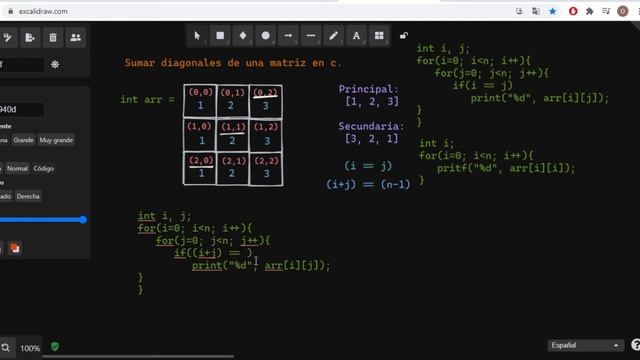The height and width of the screenshot is (360, 640).
Task: Click the '[3, 2, 1]' list text
Action: point(371,139)
